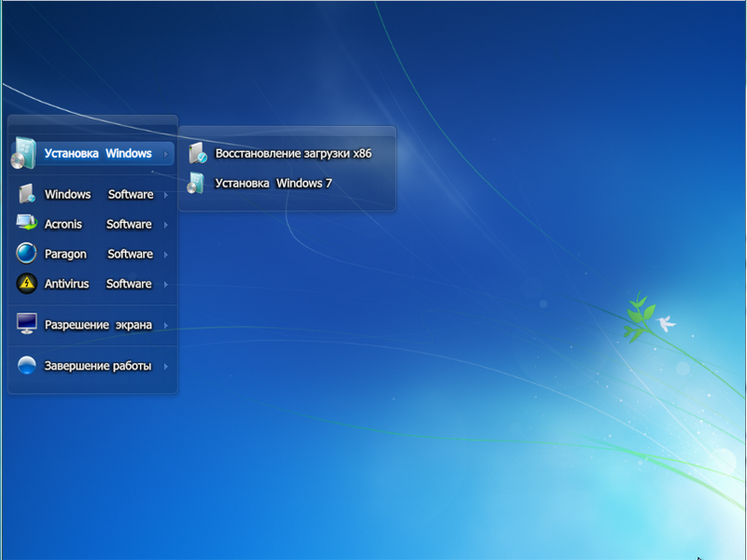Choose Установка Windows 7 in the submenu
This screenshot has width=747, height=560.
tap(288, 183)
